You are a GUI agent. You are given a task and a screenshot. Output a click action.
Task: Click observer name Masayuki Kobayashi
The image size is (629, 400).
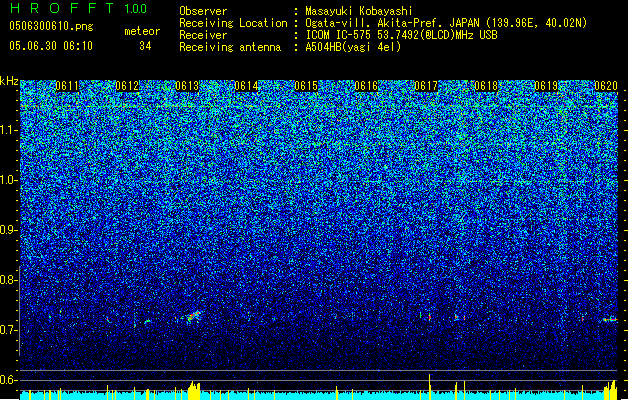[359, 11]
